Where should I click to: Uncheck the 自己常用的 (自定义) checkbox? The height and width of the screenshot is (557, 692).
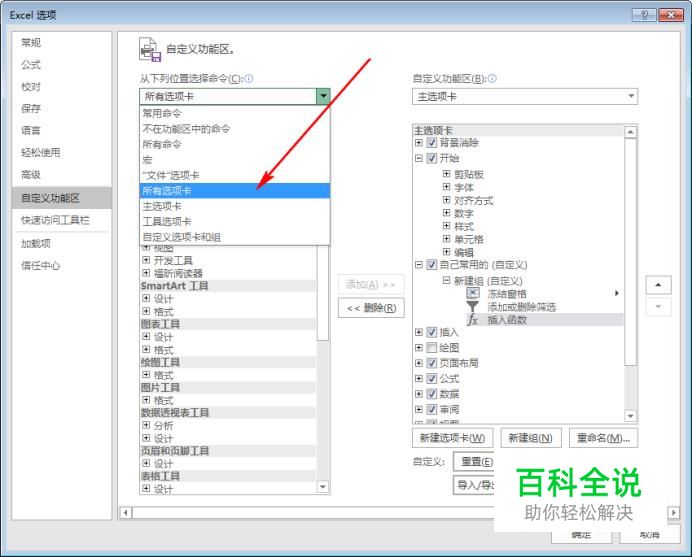[432, 265]
